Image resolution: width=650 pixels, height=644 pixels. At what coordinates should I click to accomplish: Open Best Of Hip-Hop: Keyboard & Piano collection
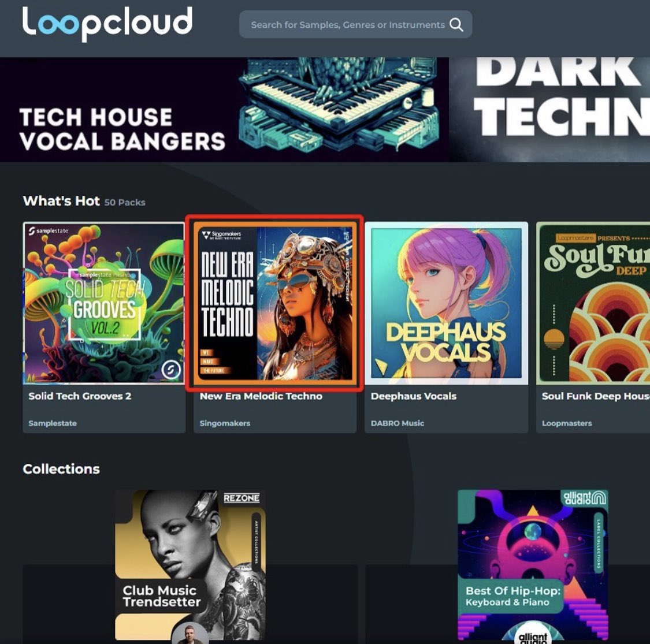[533, 565]
